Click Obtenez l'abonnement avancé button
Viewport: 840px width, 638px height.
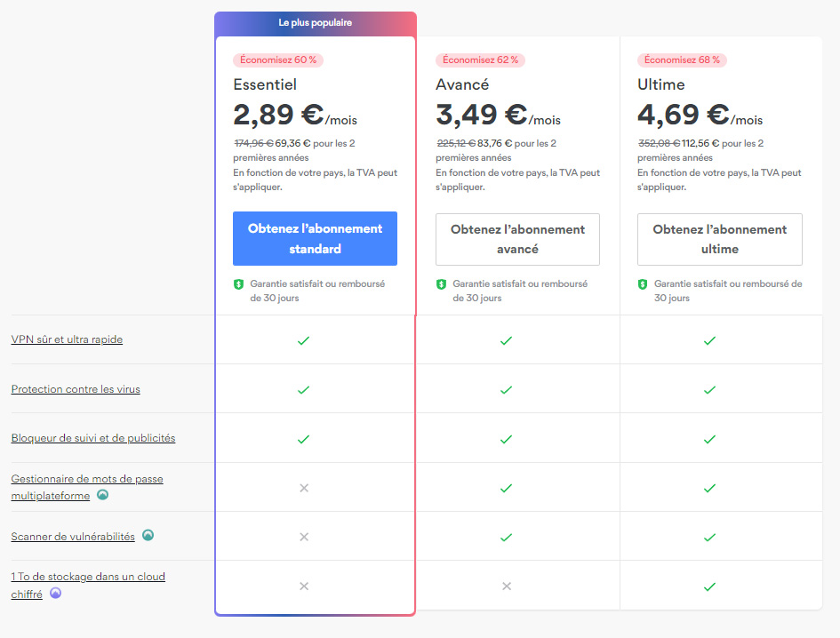pos(517,239)
